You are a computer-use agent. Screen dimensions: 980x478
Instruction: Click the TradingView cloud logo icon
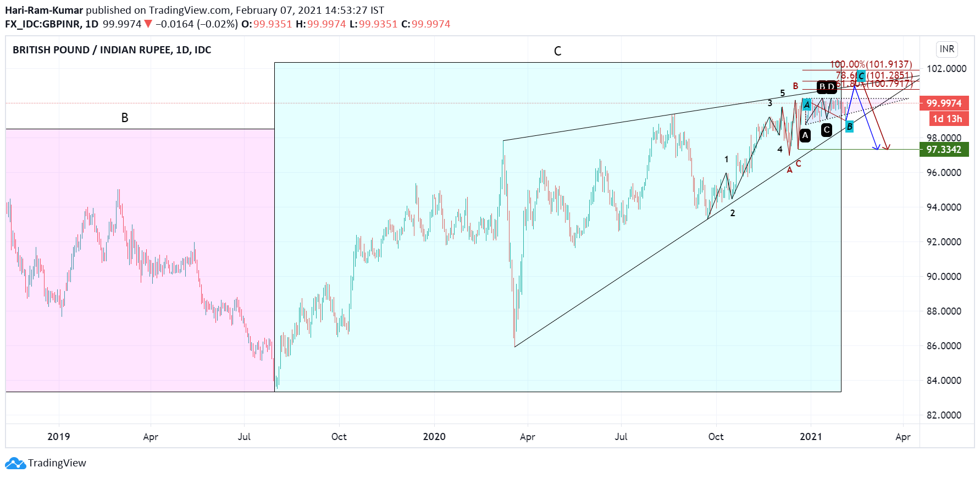[15, 463]
